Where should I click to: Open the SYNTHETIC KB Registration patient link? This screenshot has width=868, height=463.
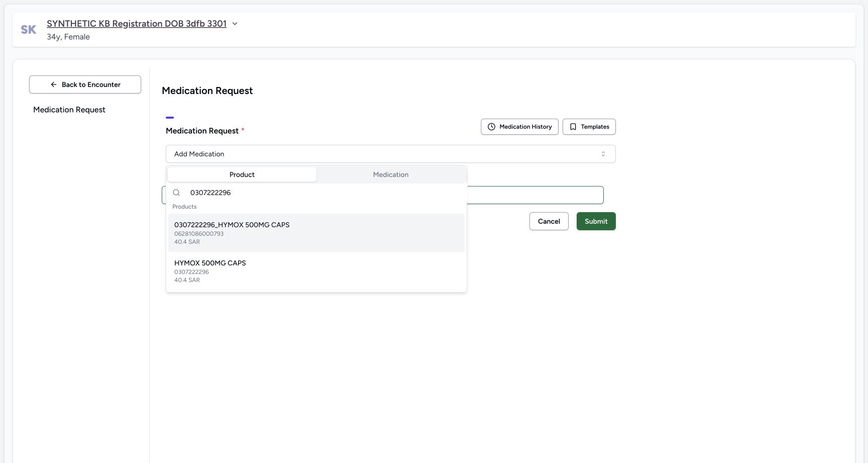click(x=137, y=24)
